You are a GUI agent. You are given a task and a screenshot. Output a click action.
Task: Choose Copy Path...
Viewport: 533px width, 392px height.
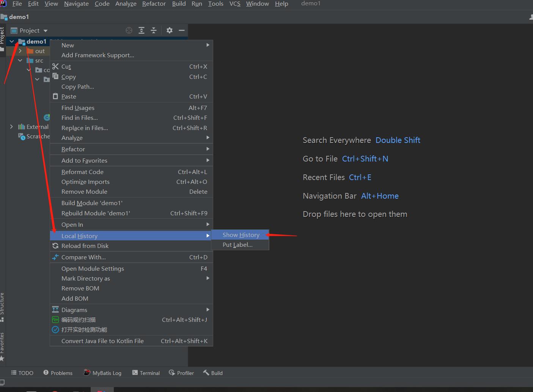[x=131, y=86]
